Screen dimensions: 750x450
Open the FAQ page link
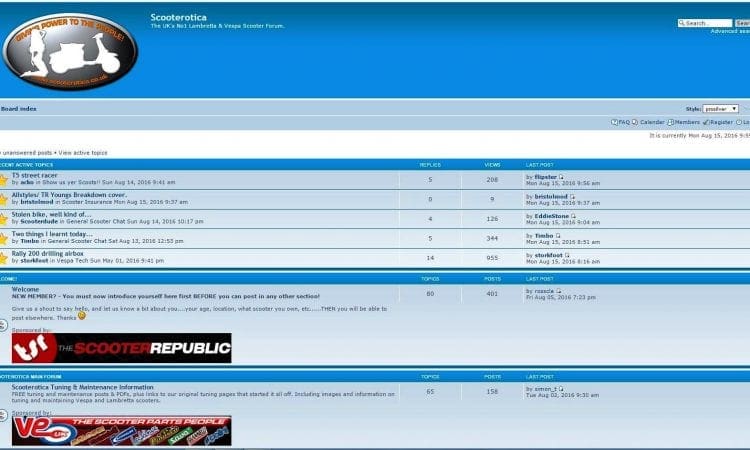click(624, 122)
